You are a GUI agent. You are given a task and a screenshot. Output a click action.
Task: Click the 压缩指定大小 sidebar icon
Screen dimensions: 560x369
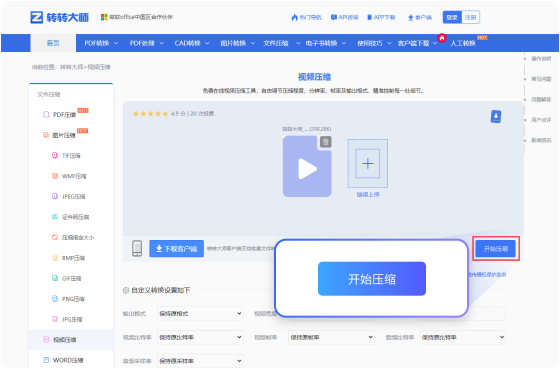[x=55, y=237]
